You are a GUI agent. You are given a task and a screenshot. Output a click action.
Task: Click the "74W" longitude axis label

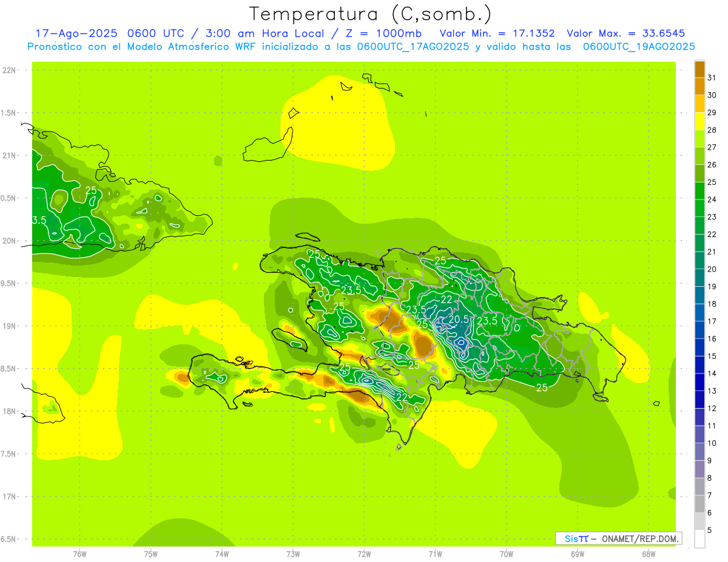221,554
